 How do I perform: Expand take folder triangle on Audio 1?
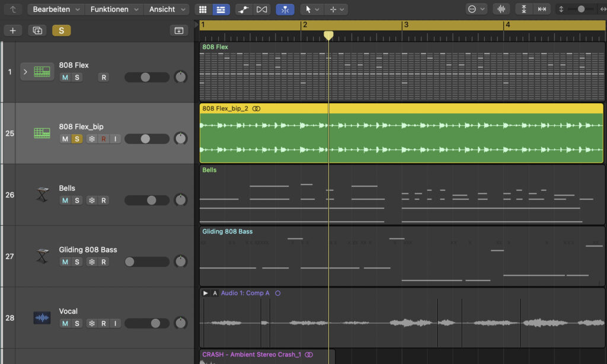pyautogui.click(x=206, y=293)
